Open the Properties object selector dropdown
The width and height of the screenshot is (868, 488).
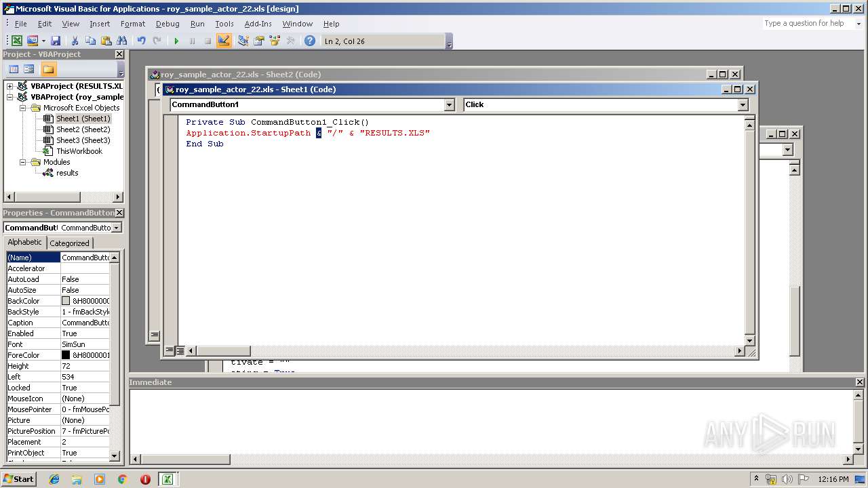tap(117, 228)
